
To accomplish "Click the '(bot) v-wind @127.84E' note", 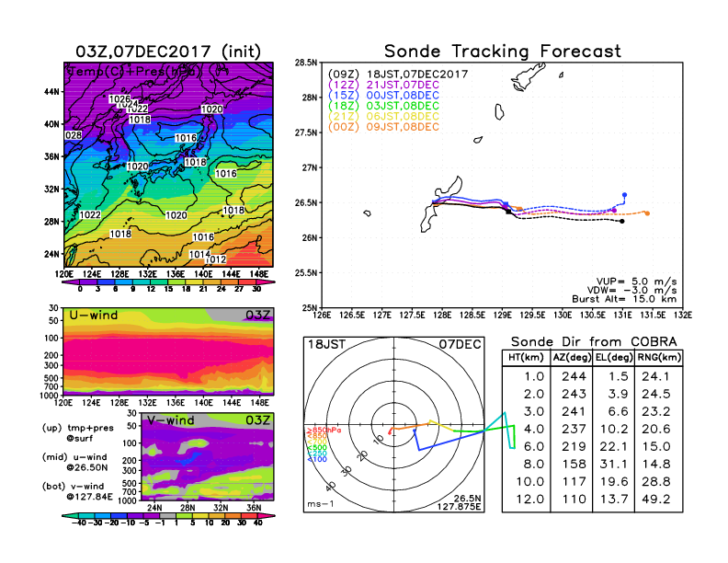I will point(77,491).
